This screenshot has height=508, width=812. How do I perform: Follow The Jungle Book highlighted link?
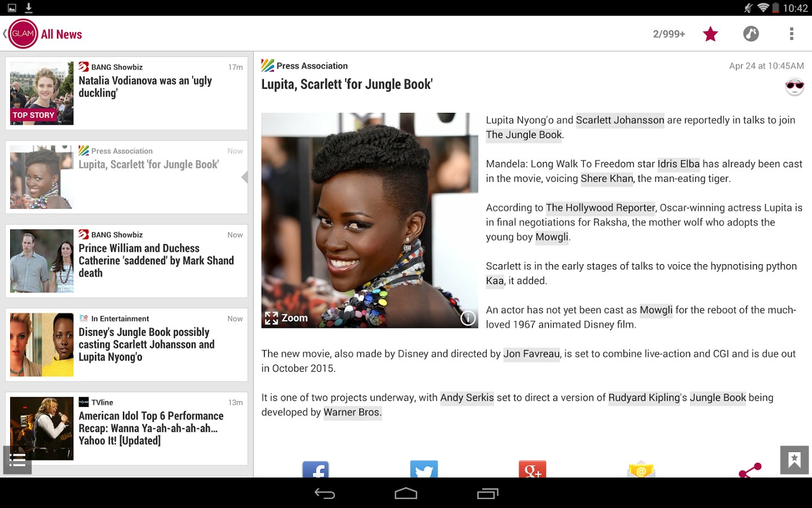pyautogui.click(x=524, y=135)
